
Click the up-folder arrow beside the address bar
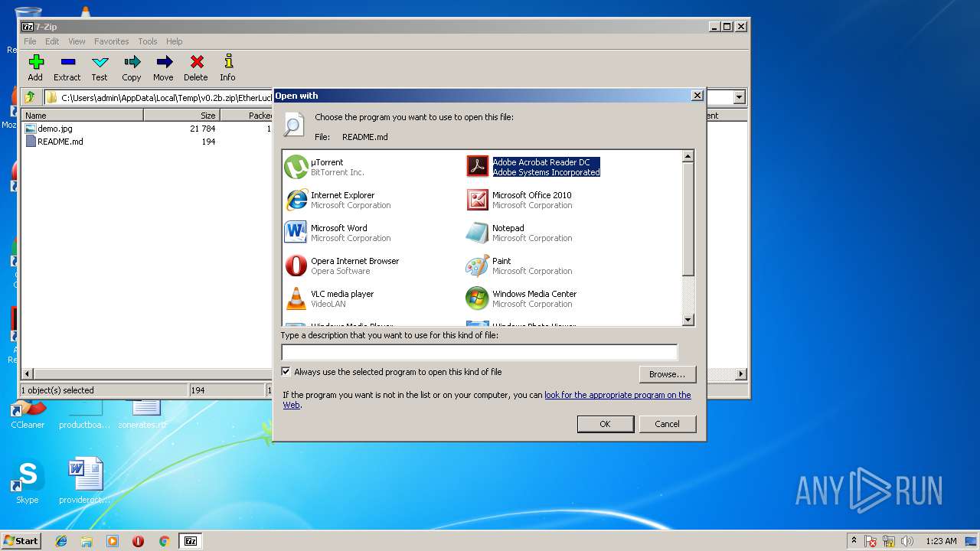(x=30, y=97)
